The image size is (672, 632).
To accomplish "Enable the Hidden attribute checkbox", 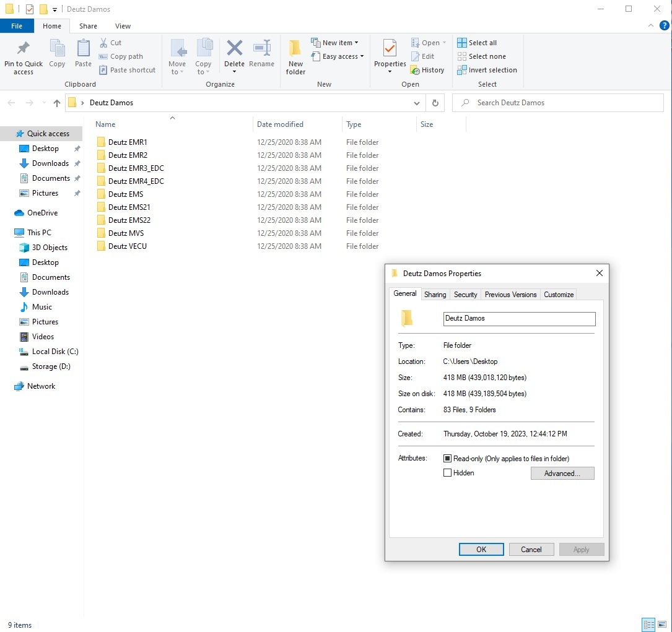I will pos(447,473).
